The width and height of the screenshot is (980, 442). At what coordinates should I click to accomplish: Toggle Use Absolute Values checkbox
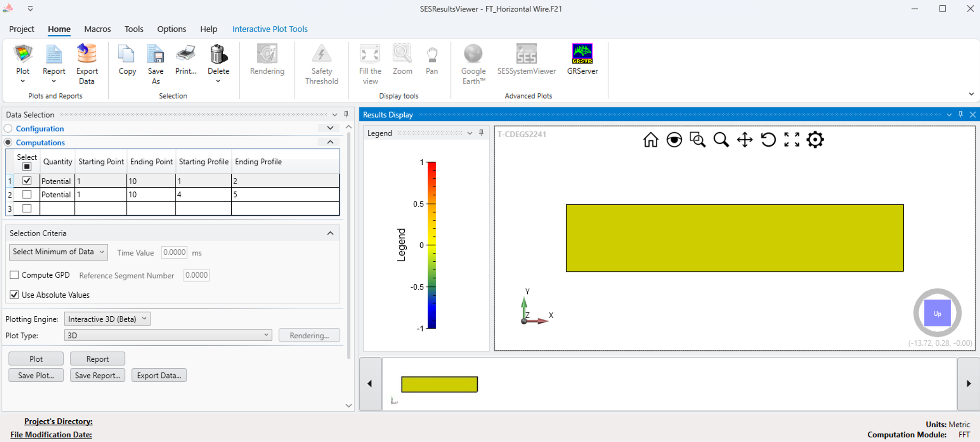coord(14,295)
